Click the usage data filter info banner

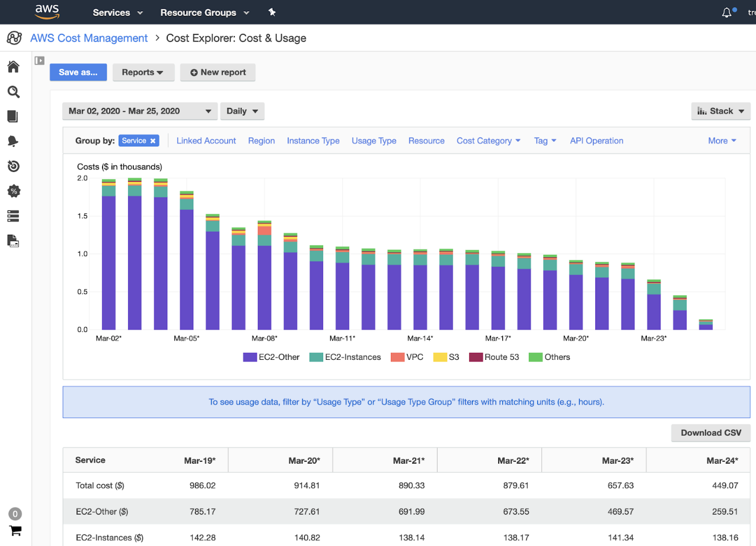(407, 402)
